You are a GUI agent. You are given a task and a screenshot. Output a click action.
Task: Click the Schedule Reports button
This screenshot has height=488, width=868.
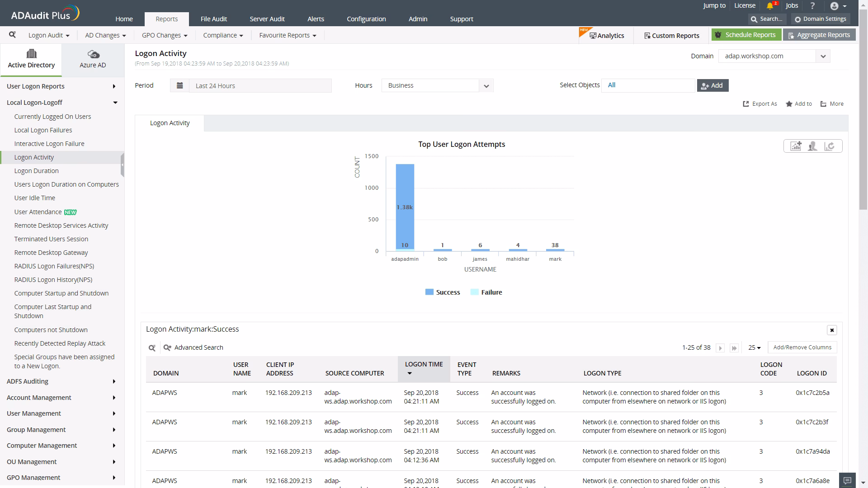click(746, 35)
